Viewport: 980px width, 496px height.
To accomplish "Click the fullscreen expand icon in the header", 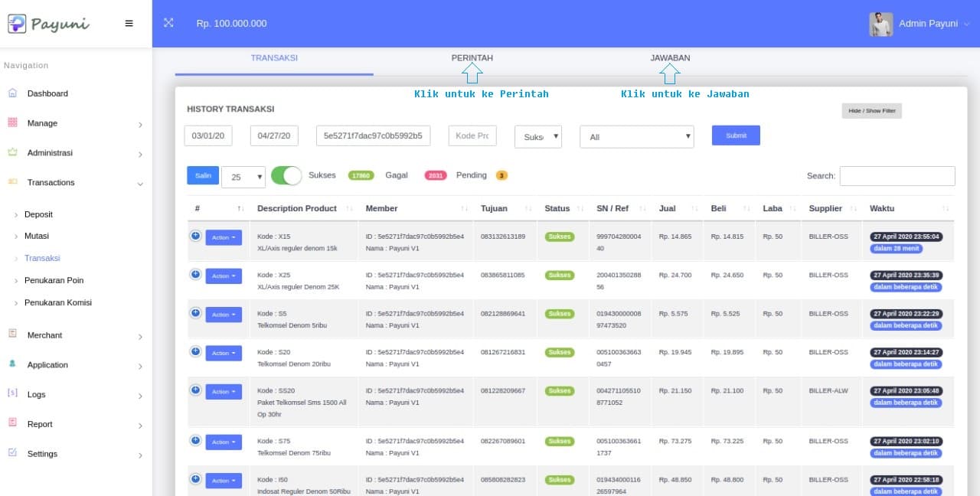I will 169,23.
